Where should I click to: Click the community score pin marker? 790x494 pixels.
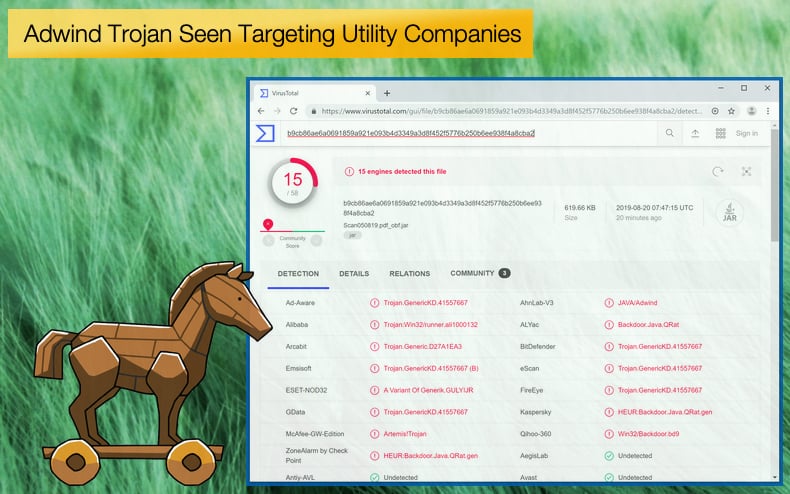pyautogui.click(x=268, y=224)
